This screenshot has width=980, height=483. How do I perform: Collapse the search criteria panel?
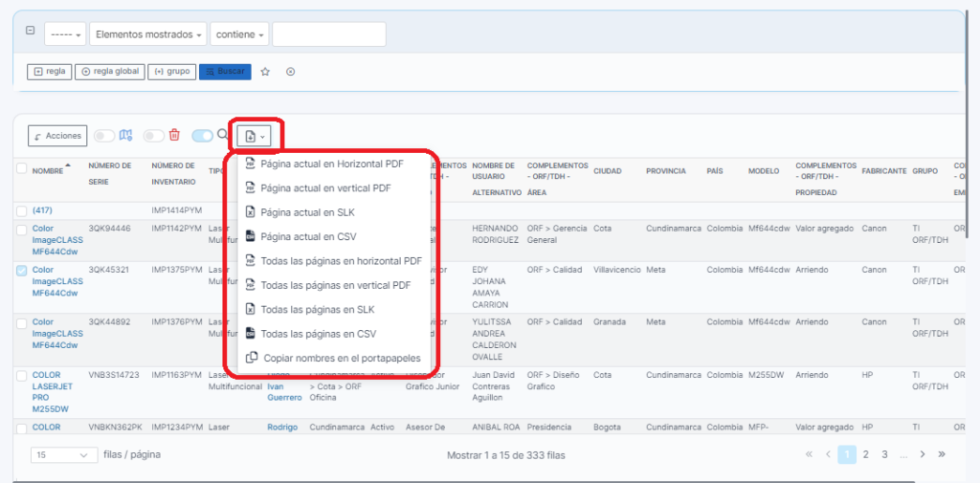click(30, 31)
